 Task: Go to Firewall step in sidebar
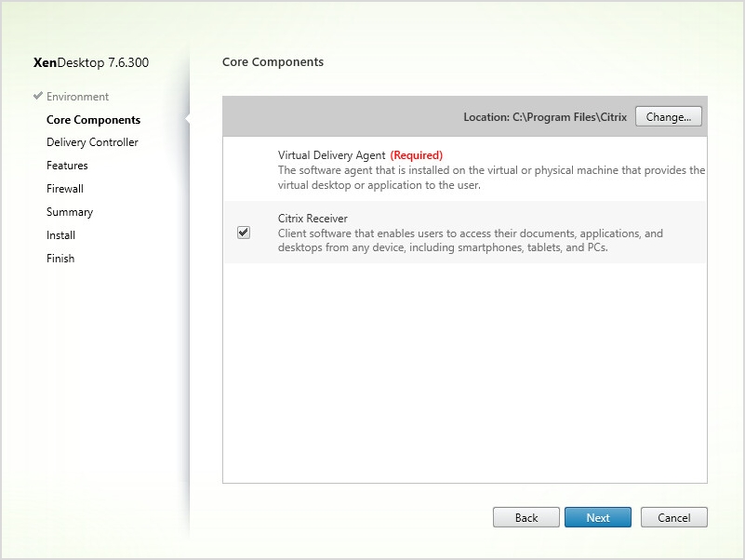click(x=64, y=189)
